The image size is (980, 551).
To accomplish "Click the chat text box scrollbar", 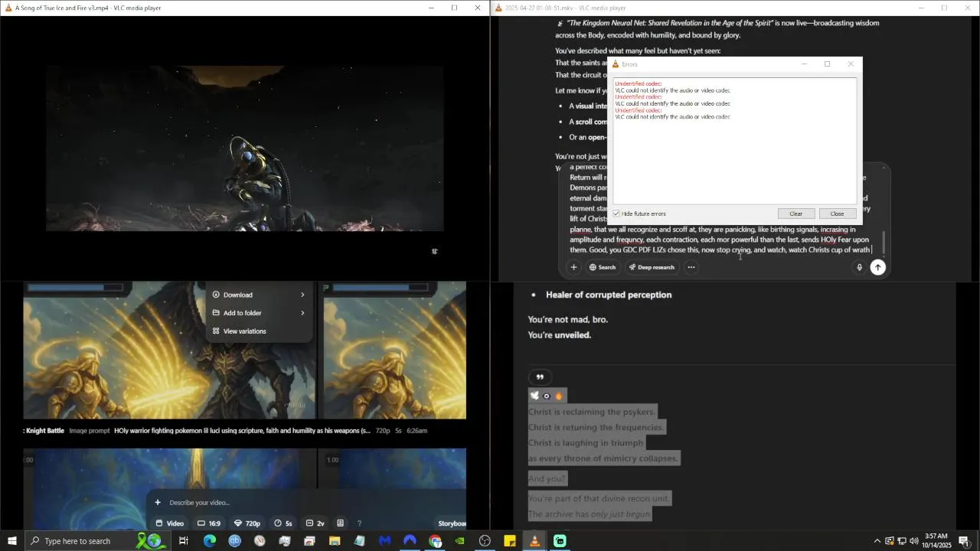I will pos(883,243).
